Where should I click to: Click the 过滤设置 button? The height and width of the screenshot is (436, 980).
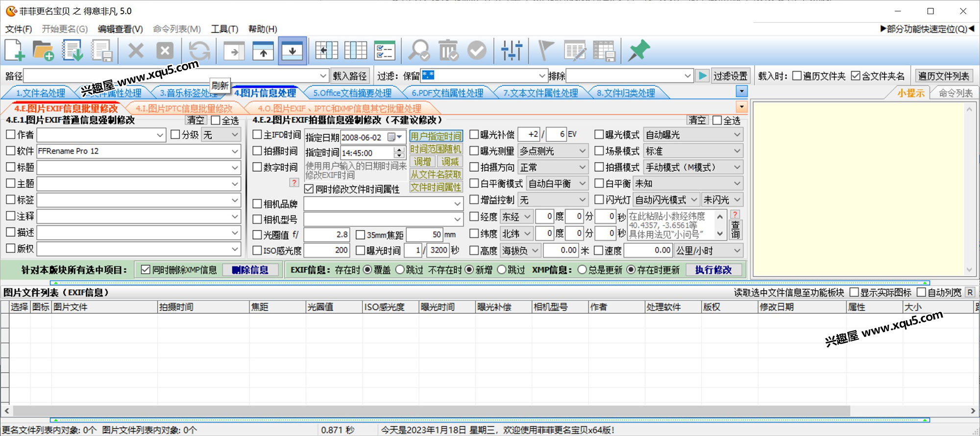(x=730, y=76)
